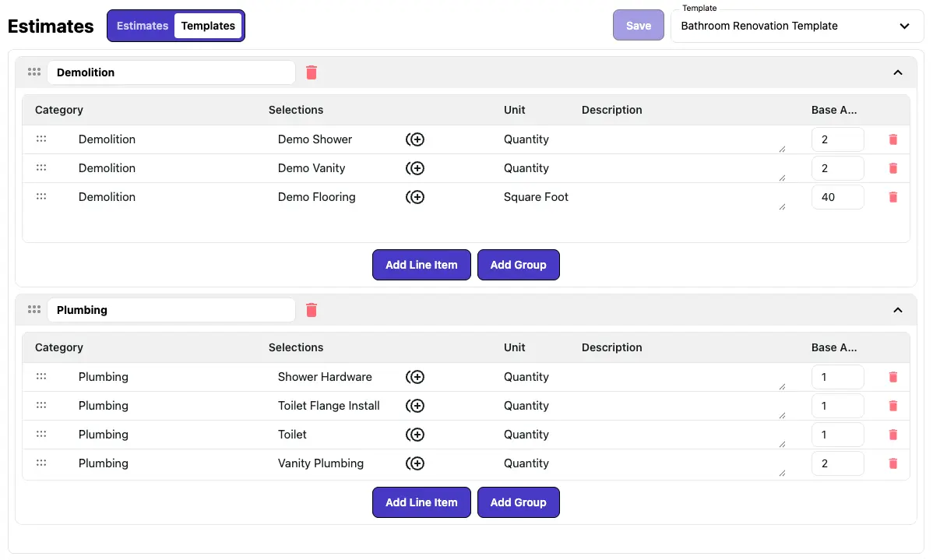Click the drag handle for Plumbing group

[33, 309]
